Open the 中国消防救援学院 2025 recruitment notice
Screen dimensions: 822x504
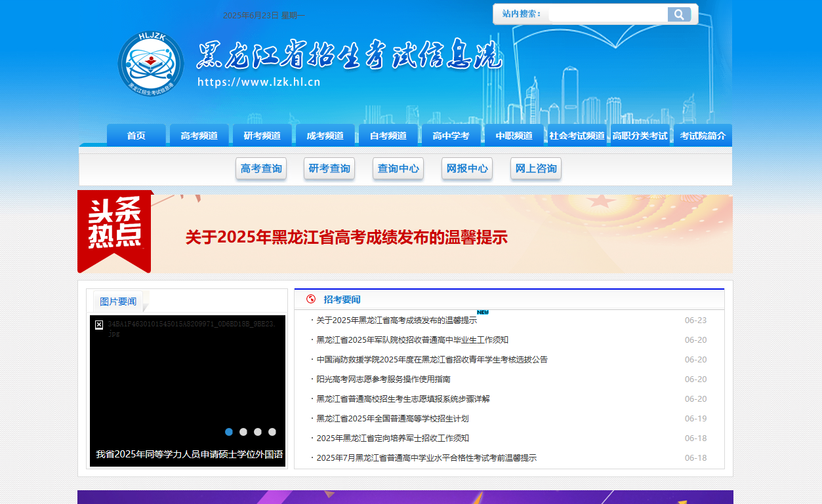[x=432, y=360]
